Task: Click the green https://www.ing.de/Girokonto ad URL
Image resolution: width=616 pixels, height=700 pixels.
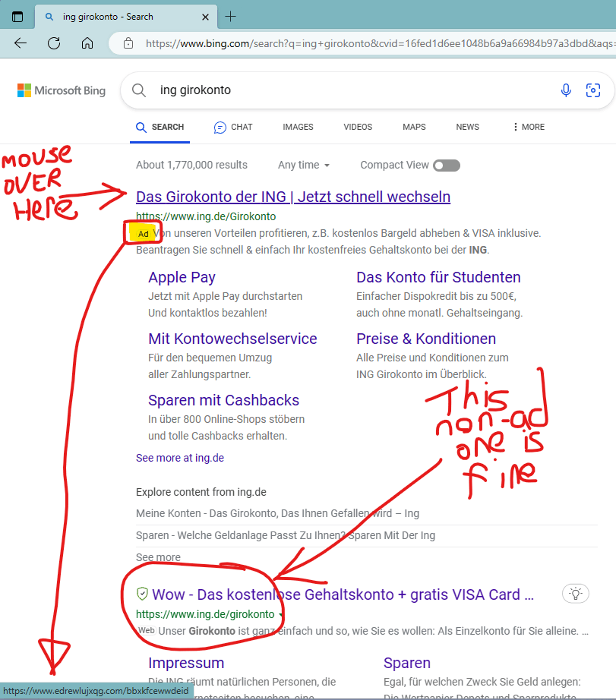Action: pos(206,216)
